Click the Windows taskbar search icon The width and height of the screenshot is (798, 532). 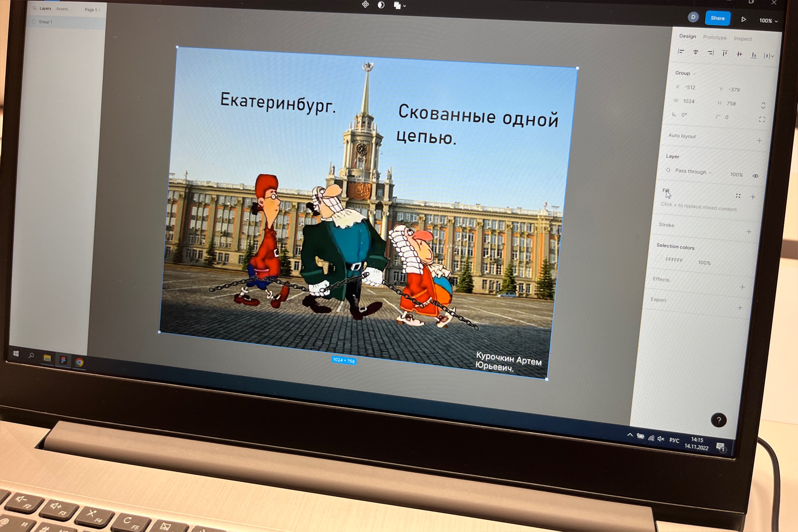[x=31, y=356]
